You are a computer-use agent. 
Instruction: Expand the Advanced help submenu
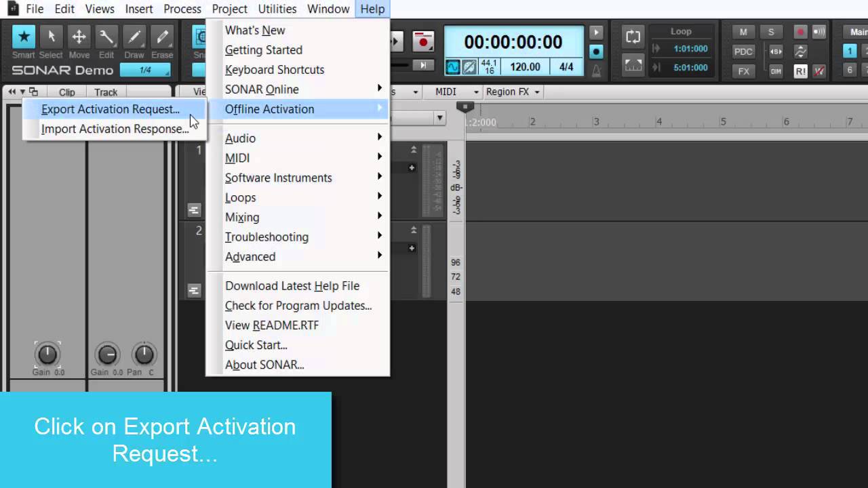[298, 257]
